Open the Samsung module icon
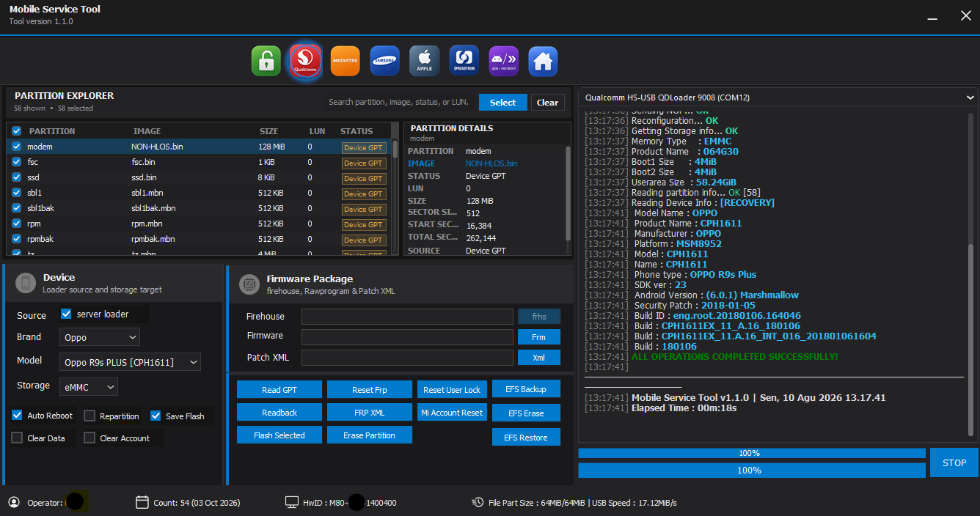Image resolution: width=980 pixels, height=516 pixels. click(x=385, y=61)
